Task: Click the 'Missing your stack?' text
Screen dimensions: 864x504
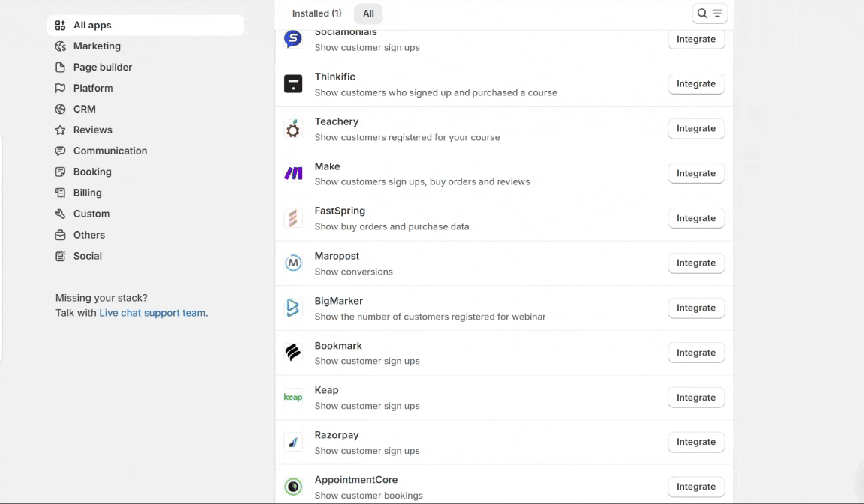Action: coord(101,298)
